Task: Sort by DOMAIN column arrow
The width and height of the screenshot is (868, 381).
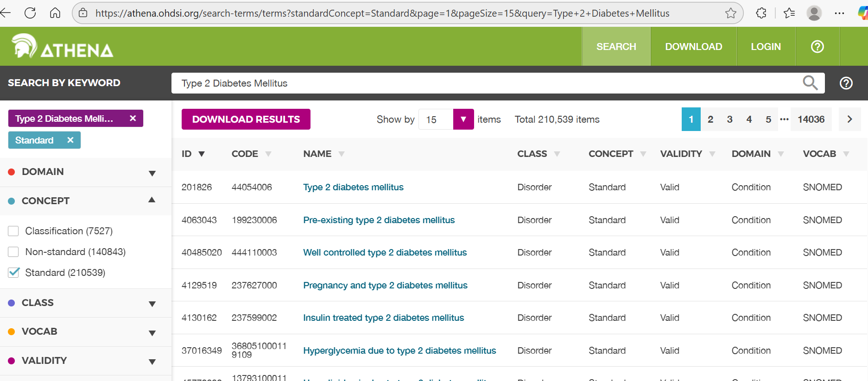Action: [x=781, y=154]
